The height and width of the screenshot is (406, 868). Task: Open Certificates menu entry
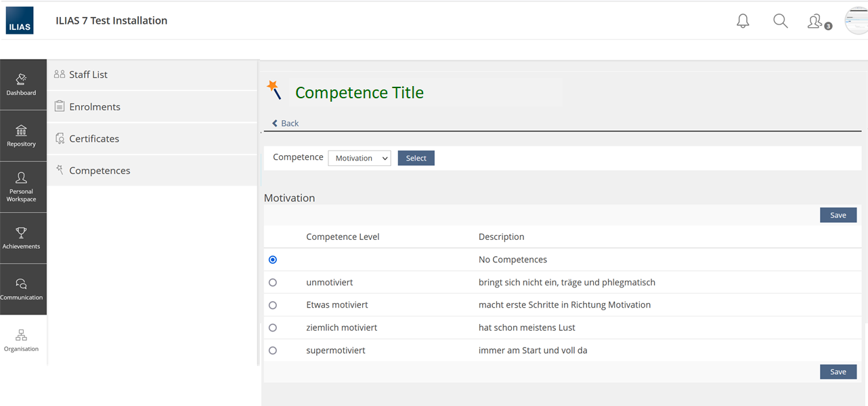tap(94, 138)
